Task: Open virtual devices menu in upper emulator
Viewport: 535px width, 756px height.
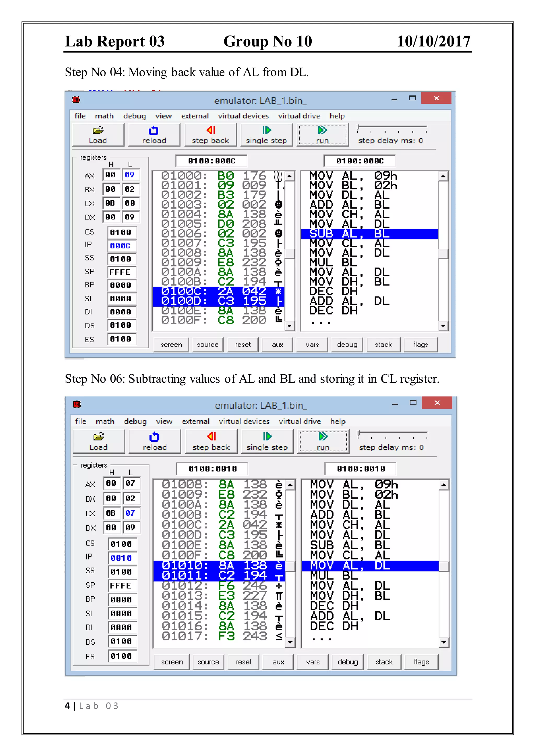Action: (x=243, y=116)
